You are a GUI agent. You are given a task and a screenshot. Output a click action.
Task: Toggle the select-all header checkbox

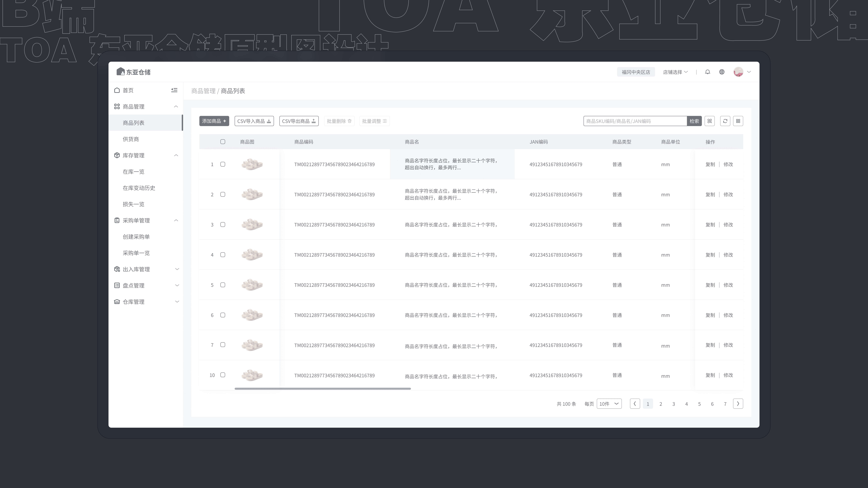click(x=223, y=142)
